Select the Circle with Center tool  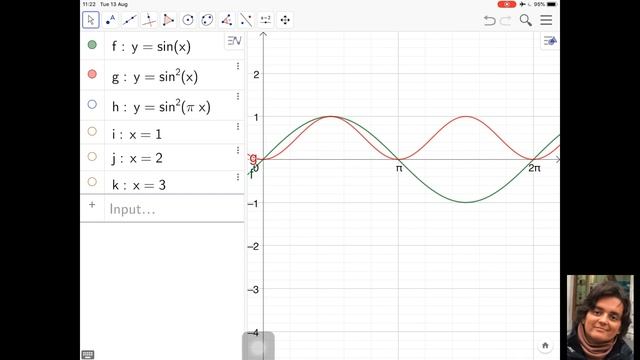188,20
